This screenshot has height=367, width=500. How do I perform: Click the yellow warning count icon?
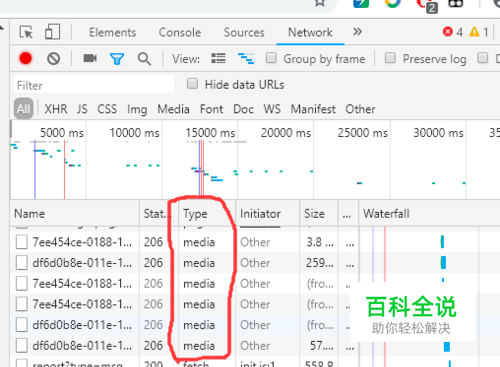pos(474,32)
